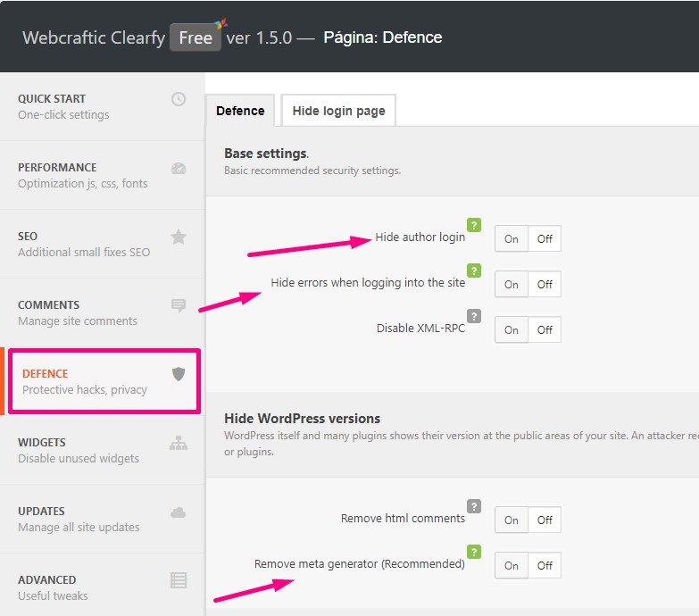Click the SEO star icon
The image size is (699, 616).
pos(179,237)
